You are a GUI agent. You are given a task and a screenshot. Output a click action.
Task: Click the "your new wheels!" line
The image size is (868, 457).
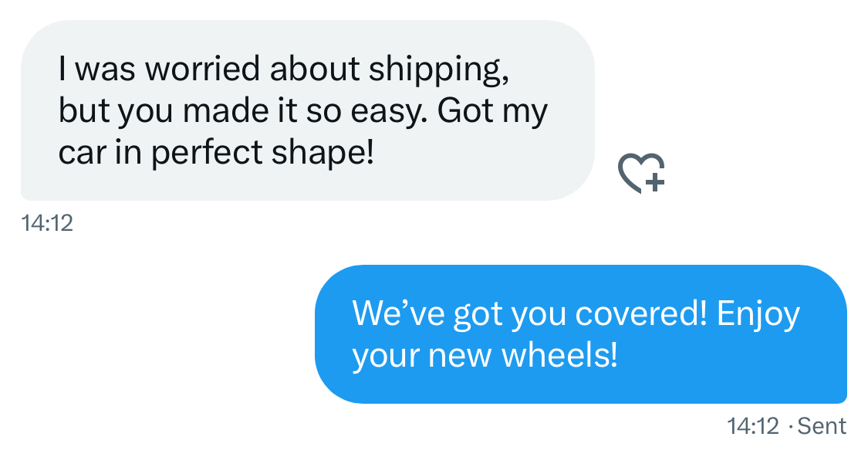point(485,356)
